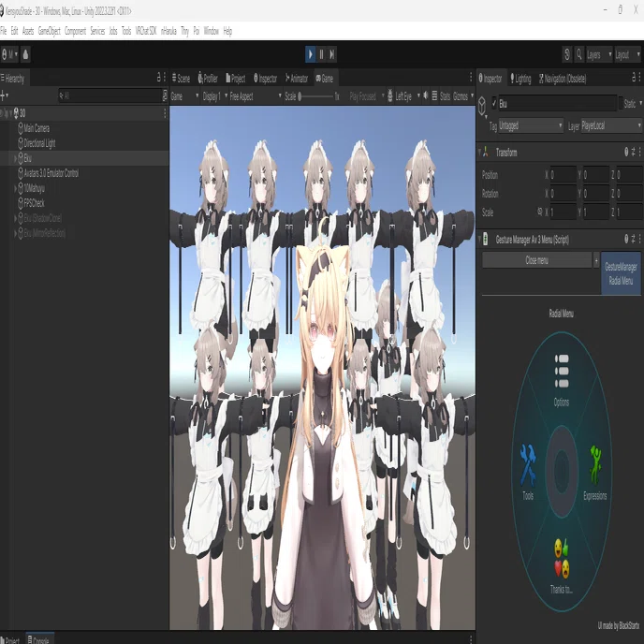Click the Step frame button

tap(332, 54)
